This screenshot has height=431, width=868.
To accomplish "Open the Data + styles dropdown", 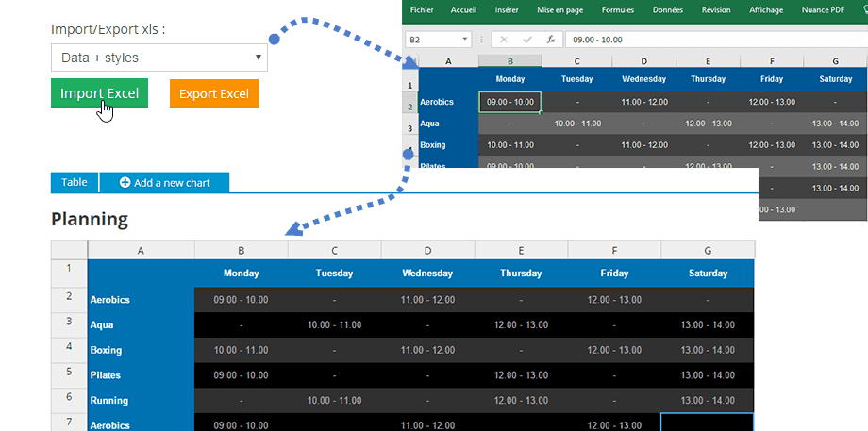I will pos(159,58).
